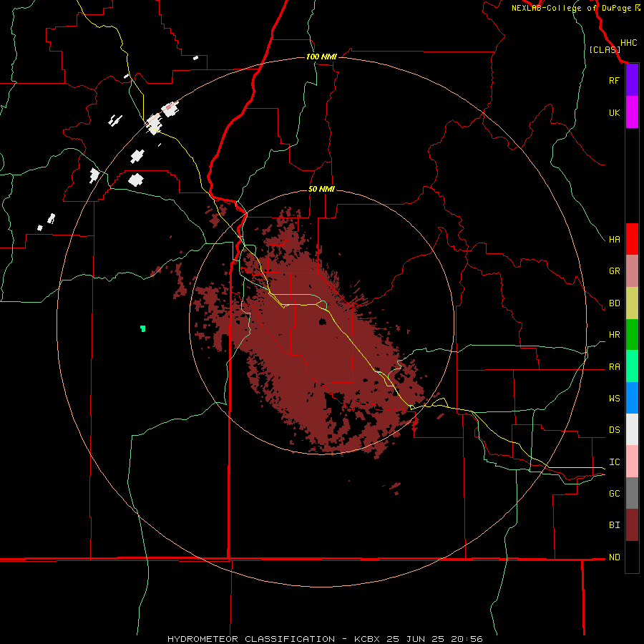Click the RA legend label

point(615,367)
